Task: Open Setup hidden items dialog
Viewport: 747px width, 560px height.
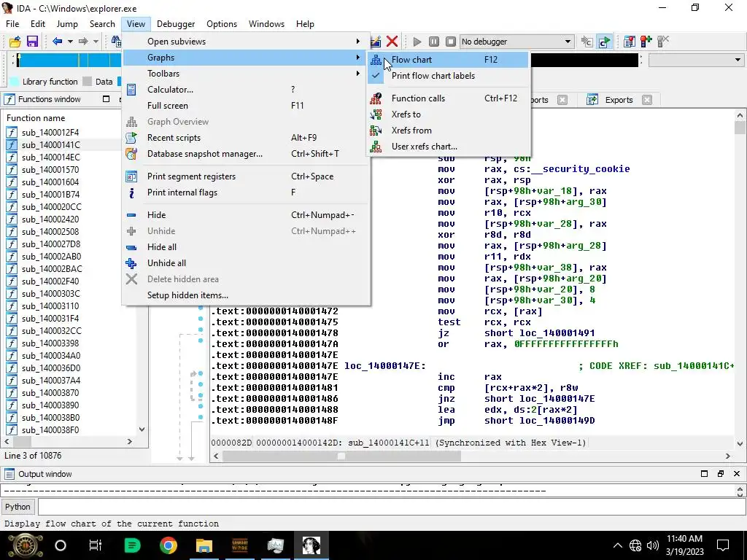Action: pyautogui.click(x=246, y=295)
